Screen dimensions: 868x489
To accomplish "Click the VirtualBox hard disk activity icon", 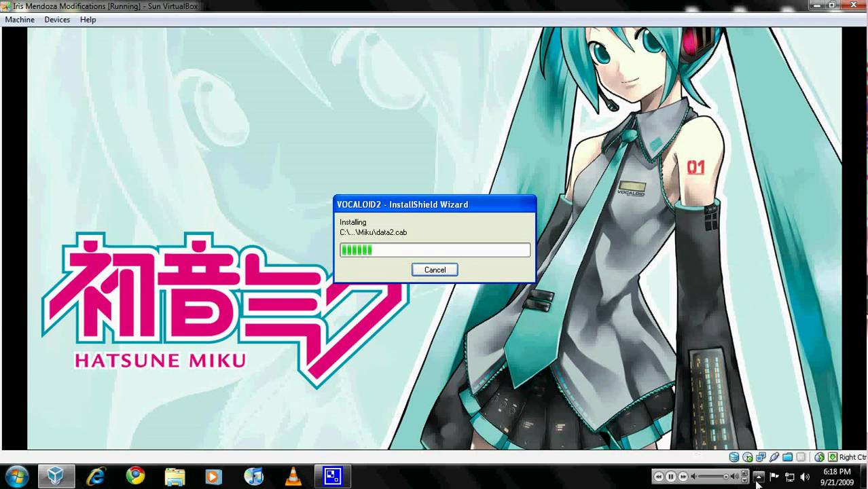I will pos(734,457).
